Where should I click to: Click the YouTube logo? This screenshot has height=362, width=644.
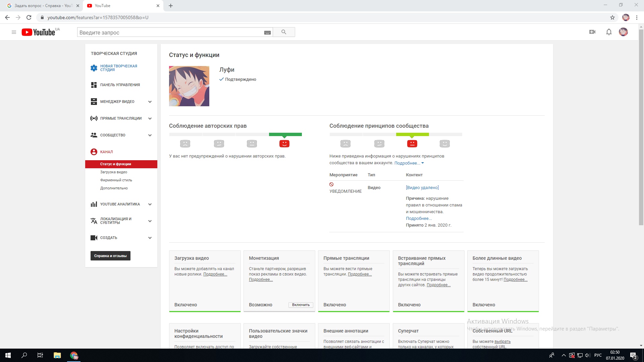coord(38,32)
